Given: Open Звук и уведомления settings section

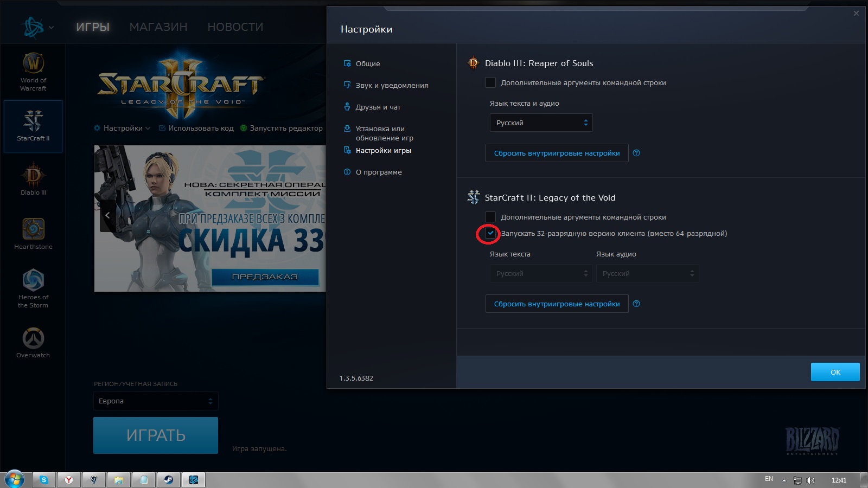Looking at the screenshot, I should pos(386,85).
